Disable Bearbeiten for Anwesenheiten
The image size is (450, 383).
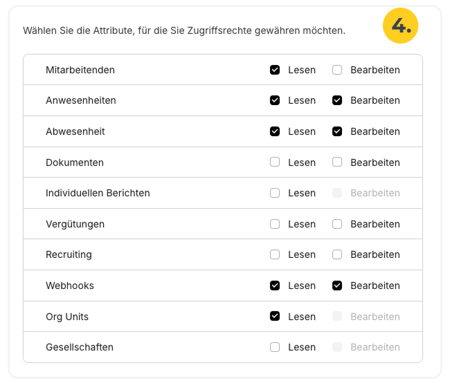337,100
